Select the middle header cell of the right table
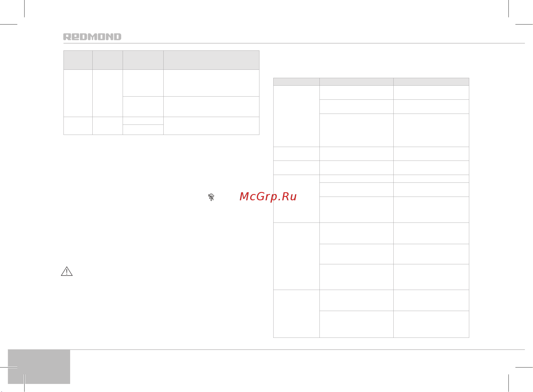 (x=356, y=82)
